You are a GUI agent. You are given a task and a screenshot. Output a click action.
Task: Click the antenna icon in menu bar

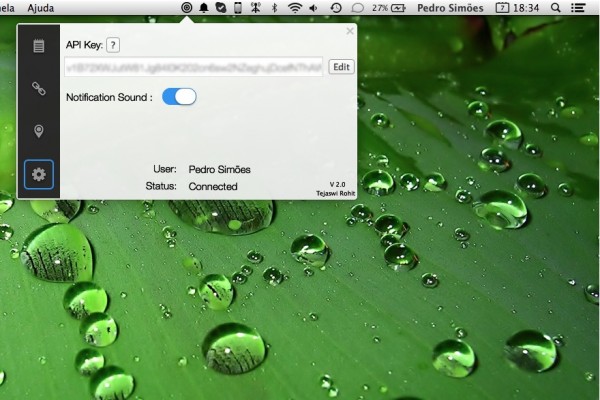pos(255,8)
